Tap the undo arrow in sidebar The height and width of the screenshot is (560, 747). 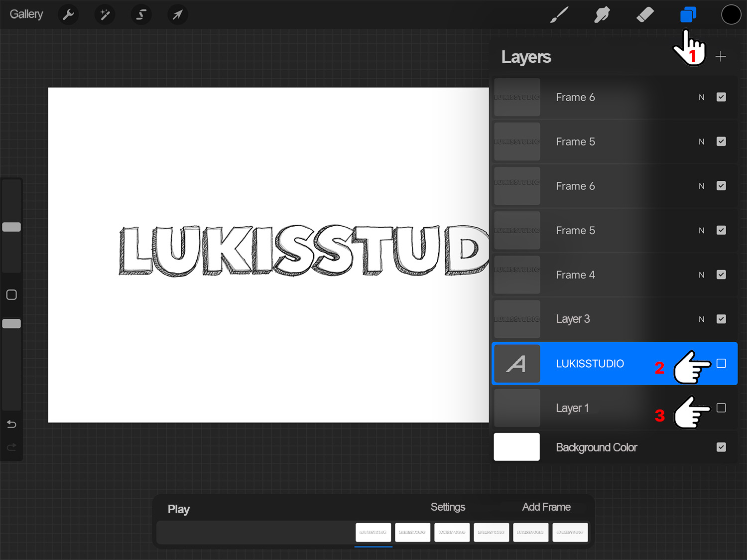coord(11,424)
